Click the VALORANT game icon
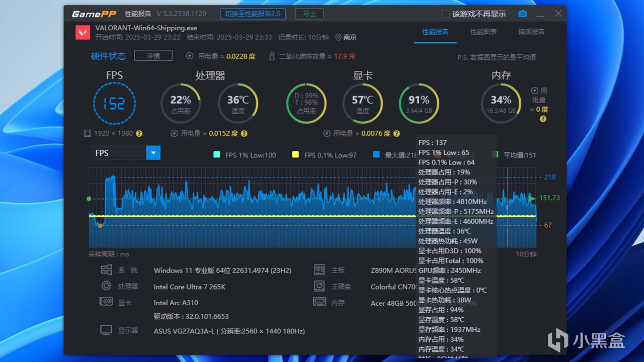 (83, 32)
